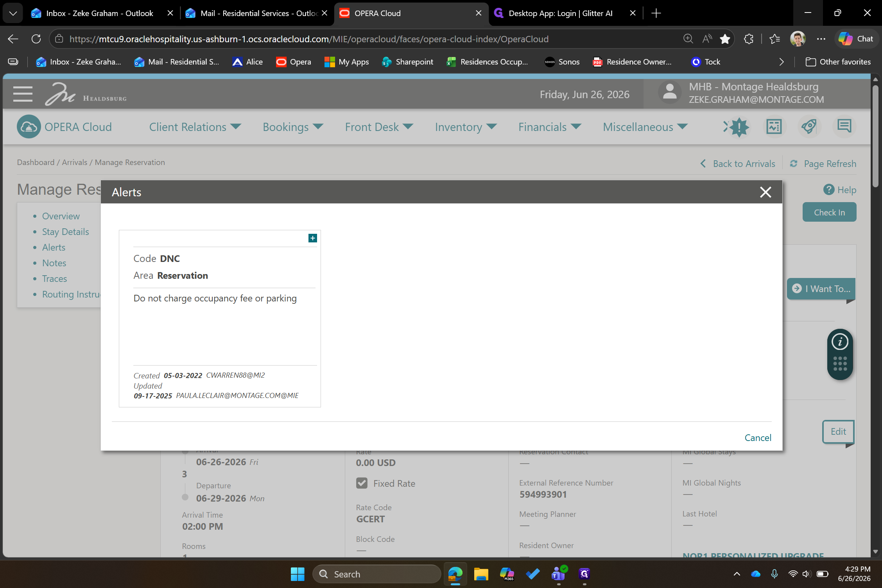Click the Check In button

click(x=829, y=212)
